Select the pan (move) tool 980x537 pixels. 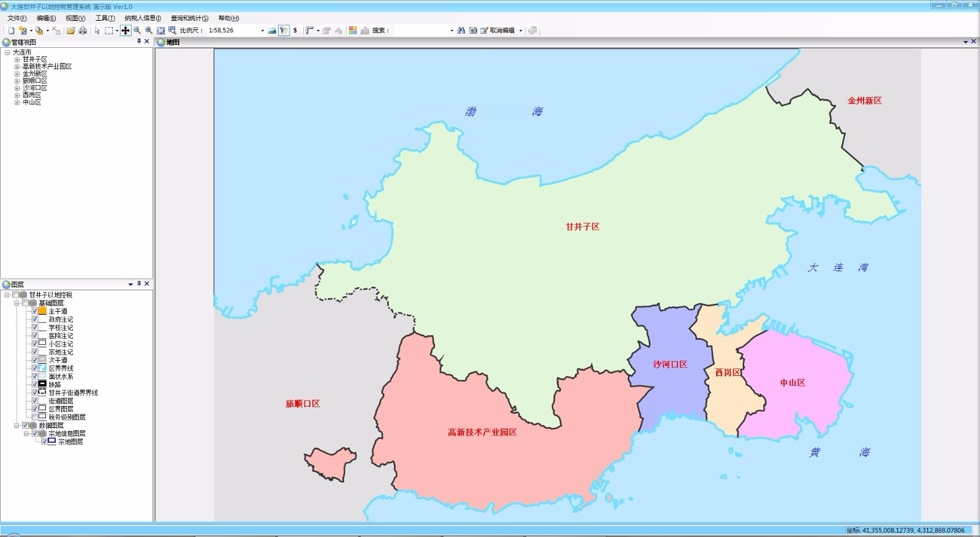pyautogui.click(x=126, y=30)
